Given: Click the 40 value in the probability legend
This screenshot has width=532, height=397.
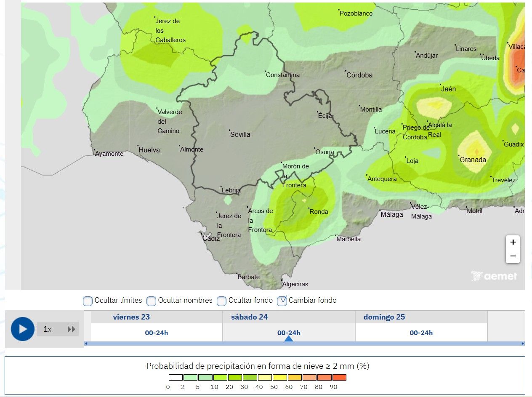Looking at the screenshot, I should click(x=259, y=387).
